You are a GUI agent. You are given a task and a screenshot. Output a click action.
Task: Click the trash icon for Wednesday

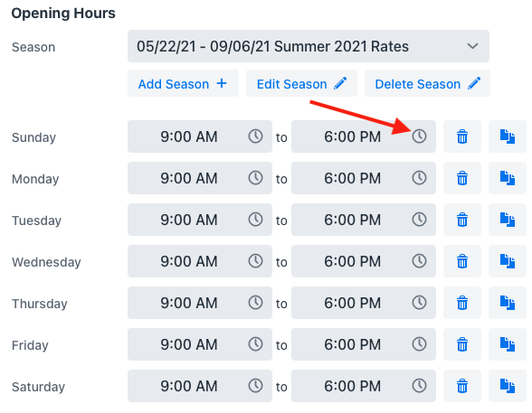461,261
